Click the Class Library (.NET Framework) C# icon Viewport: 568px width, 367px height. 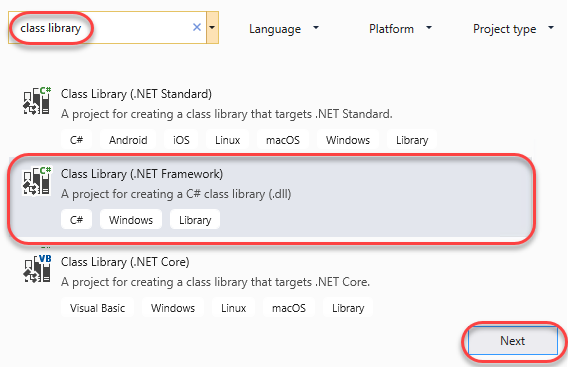tap(37, 180)
